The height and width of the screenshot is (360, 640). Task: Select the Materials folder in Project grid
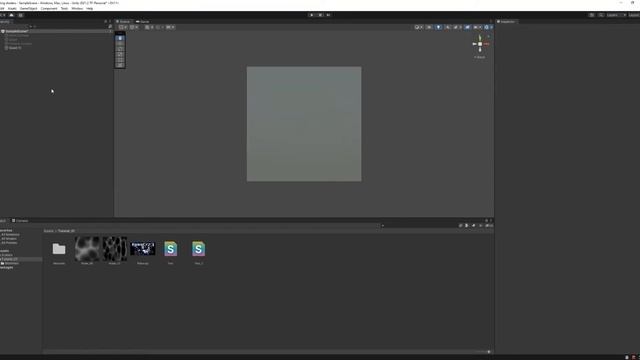[59, 249]
